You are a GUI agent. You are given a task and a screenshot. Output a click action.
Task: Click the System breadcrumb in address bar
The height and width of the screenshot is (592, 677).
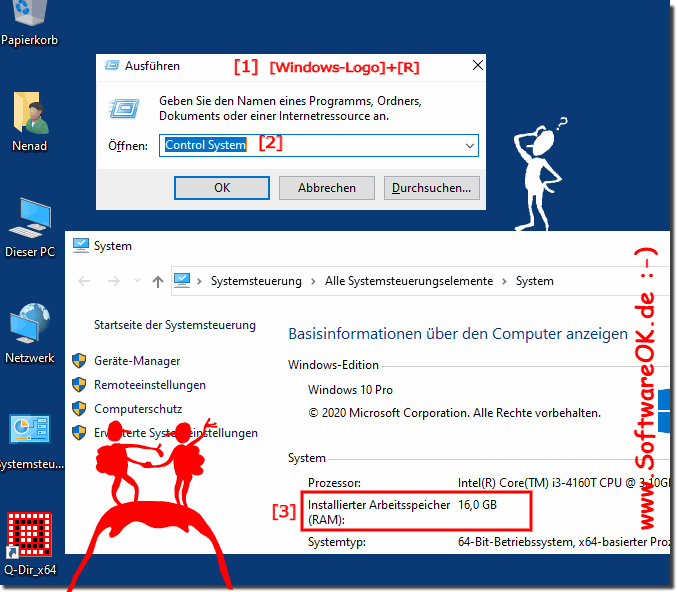(535, 281)
